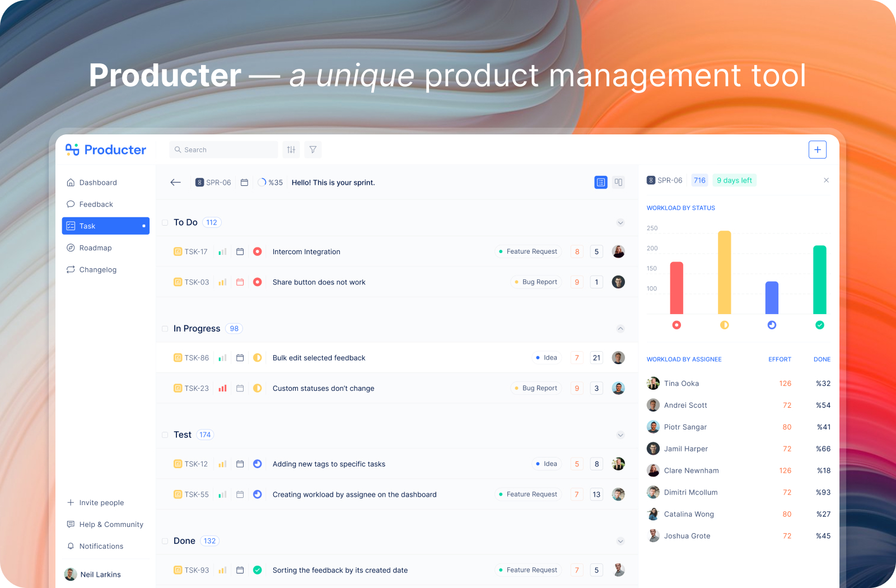The height and width of the screenshot is (588, 896).
Task: Open Invite people
Action: coord(95,502)
